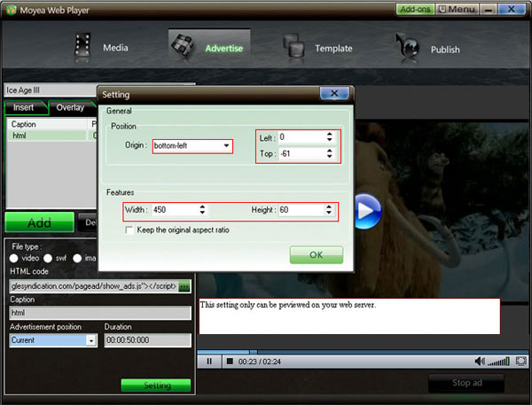Screen dimensions: 532x405
Task: Decrease the Width value spinner
Action: tap(202, 212)
